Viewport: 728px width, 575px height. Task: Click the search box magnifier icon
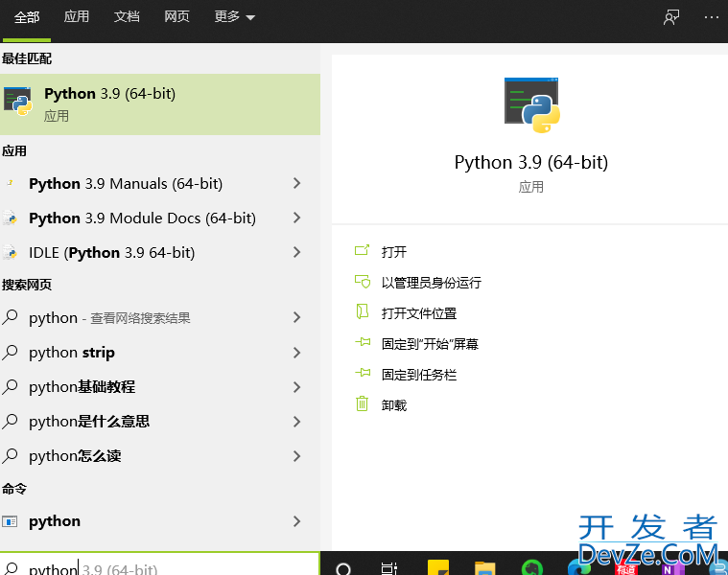click(x=12, y=568)
